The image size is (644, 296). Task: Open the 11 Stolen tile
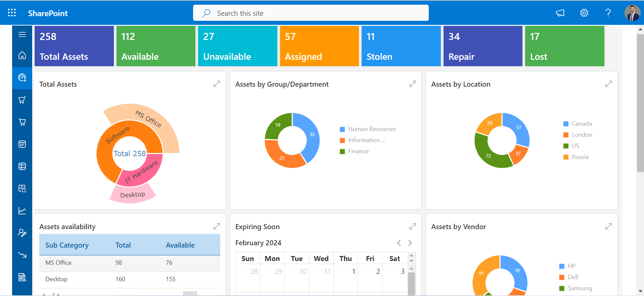point(401,46)
